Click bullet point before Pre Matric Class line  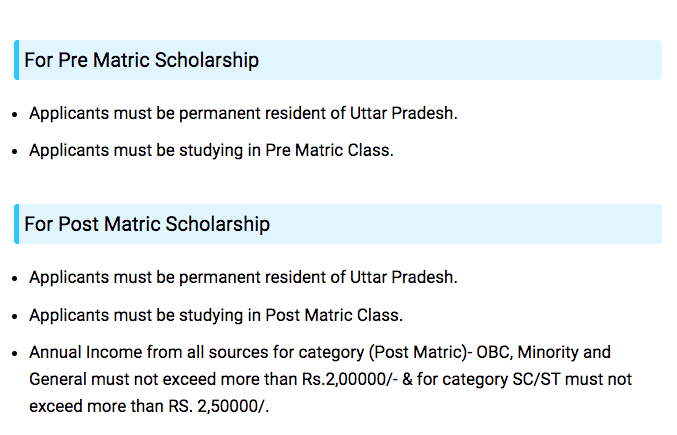[x=14, y=152]
